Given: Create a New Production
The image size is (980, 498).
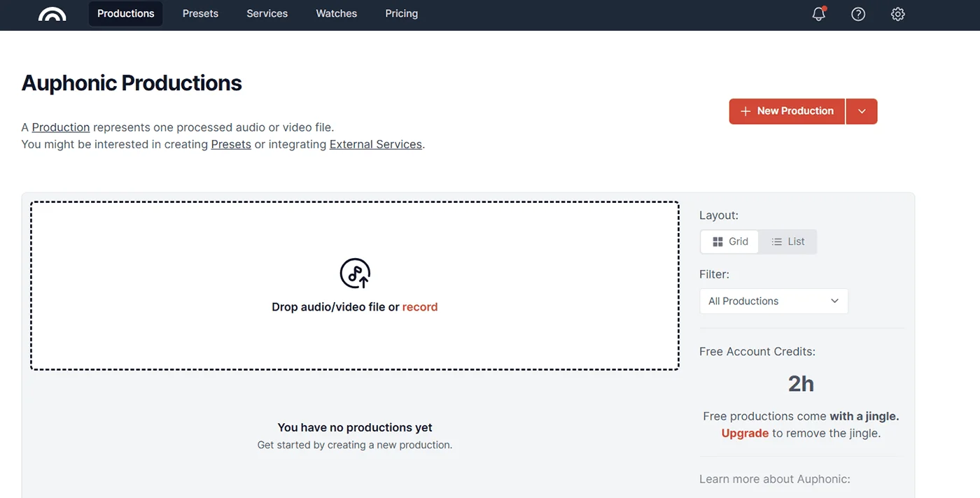Looking at the screenshot, I should [787, 111].
